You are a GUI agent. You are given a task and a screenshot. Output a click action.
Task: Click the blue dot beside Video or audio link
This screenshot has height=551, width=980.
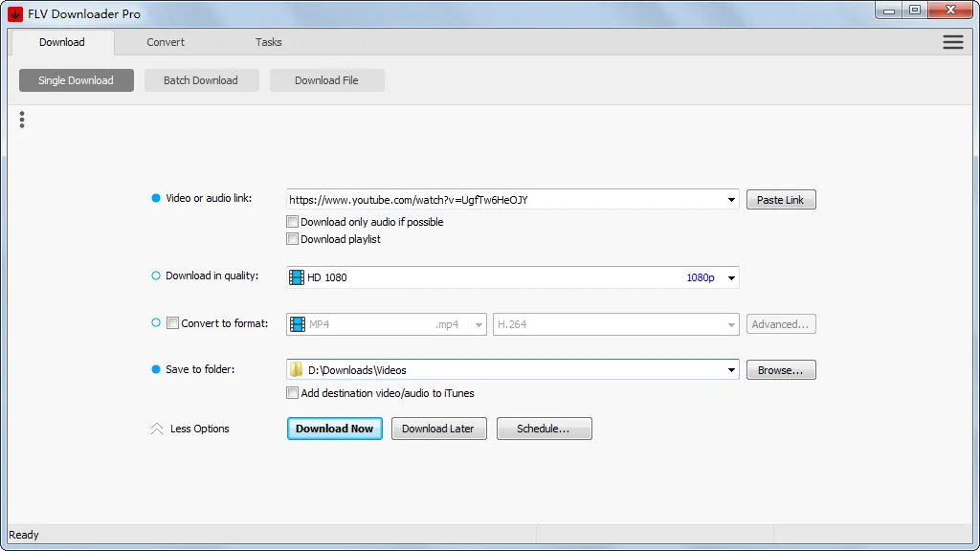point(156,198)
